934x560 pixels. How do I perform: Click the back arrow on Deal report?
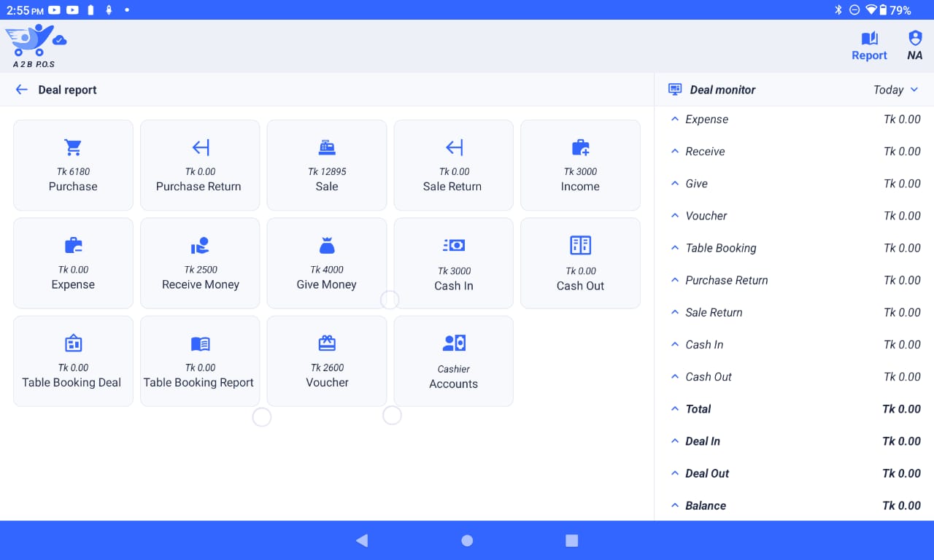click(x=21, y=89)
